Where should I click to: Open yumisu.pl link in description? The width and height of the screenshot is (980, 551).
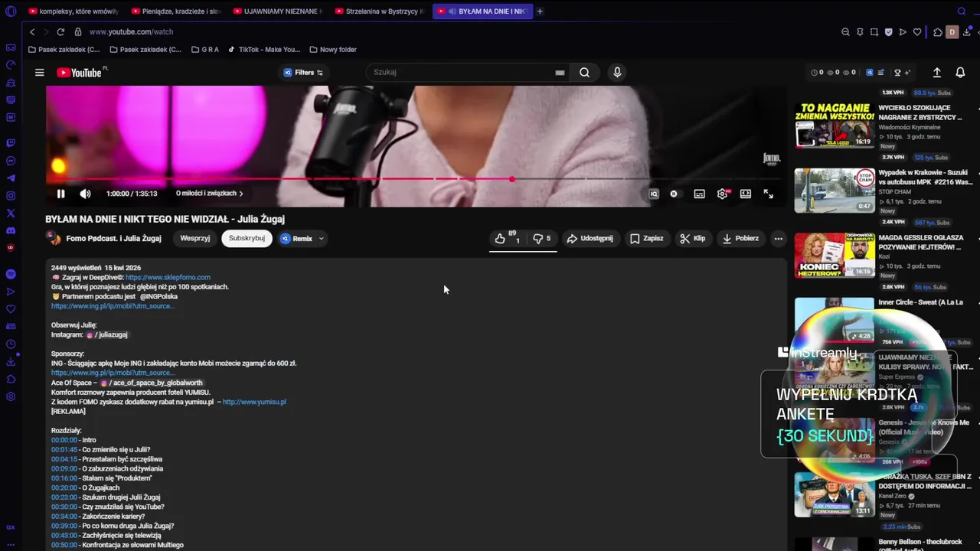click(254, 402)
